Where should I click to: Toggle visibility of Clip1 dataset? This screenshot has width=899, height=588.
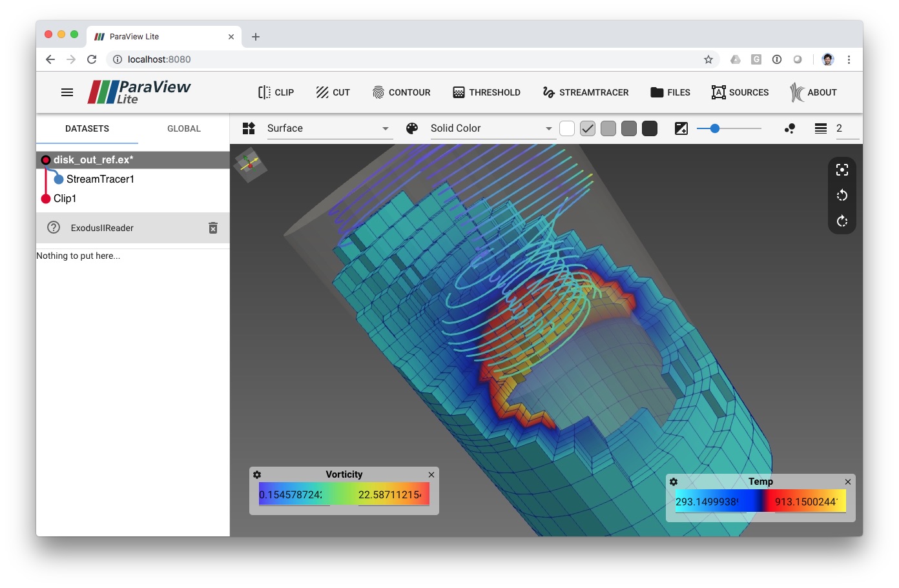46,199
